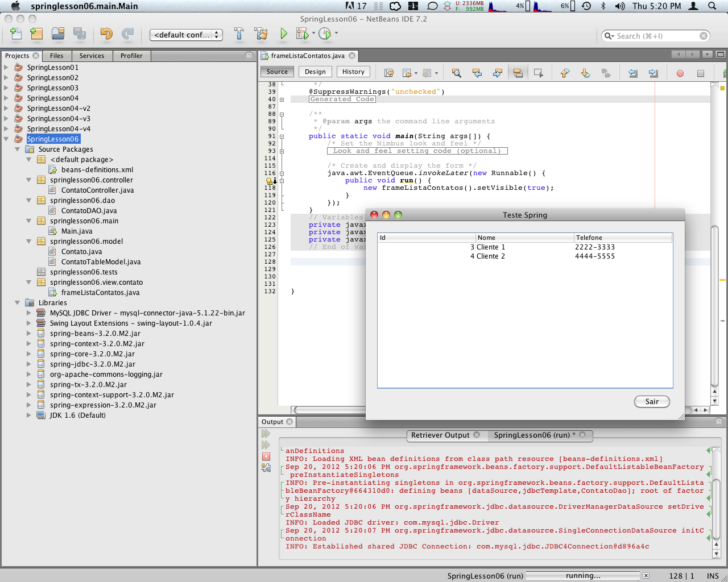
Task: Cancel the running task in status bar
Action: [x=646, y=576]
